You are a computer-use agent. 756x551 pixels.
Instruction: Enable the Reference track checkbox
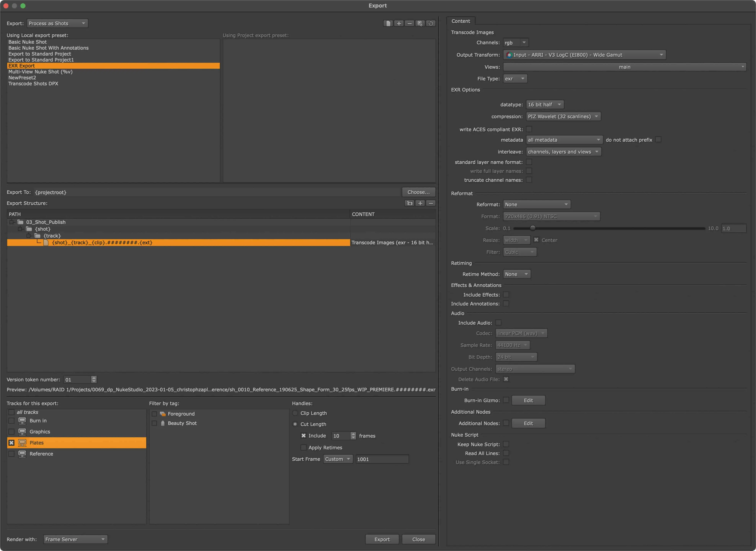pos(11,454)
